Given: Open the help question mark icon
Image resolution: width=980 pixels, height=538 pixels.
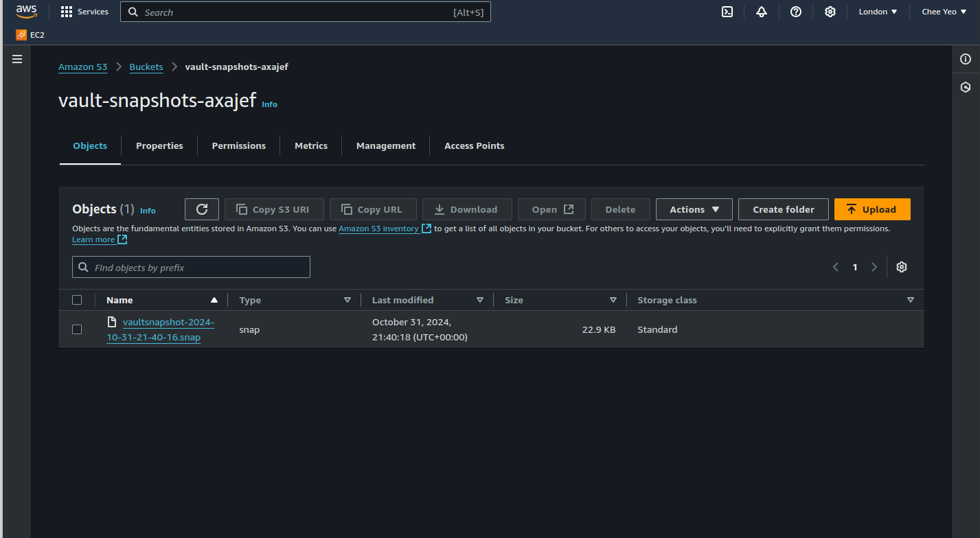Looking at the screenshot, I should tap(796, 12).
